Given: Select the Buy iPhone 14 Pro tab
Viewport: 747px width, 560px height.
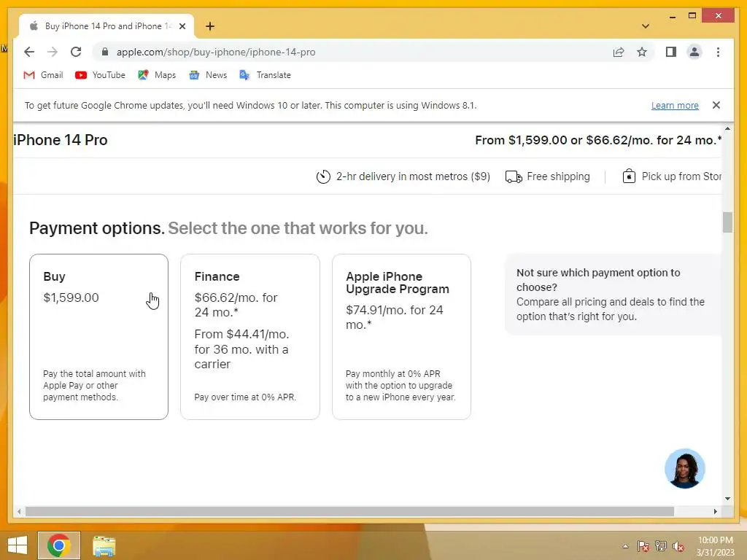Looking at the screenshot, I should pyautogui.click(x=107, y=26).
